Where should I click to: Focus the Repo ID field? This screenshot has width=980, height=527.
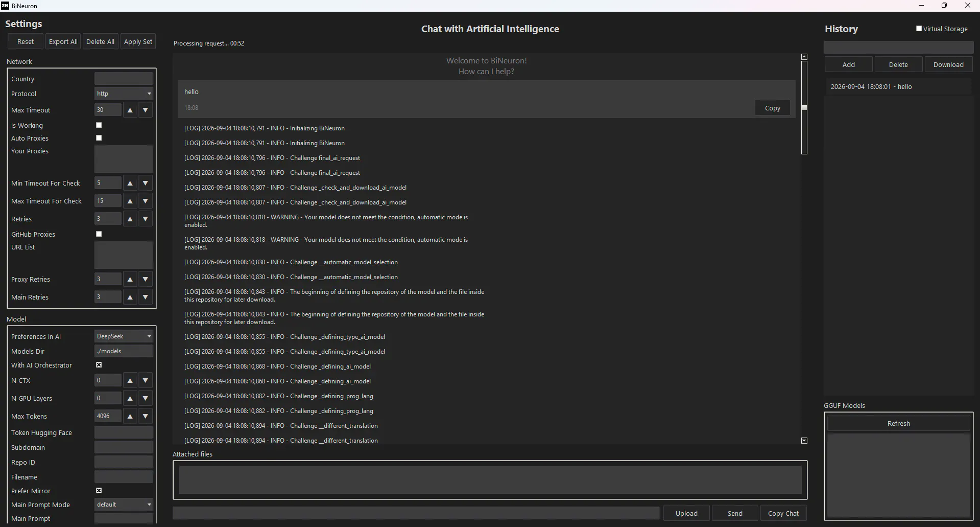[124, 462]
